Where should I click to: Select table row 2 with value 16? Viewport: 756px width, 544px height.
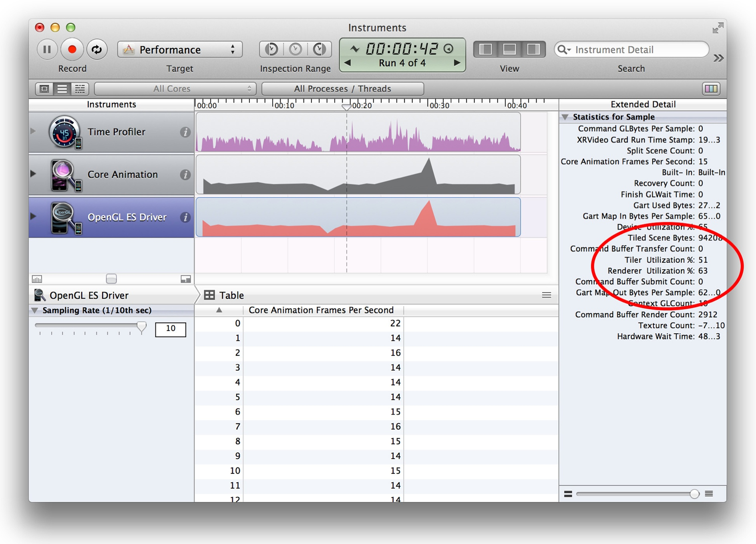pyautogui.click(x=376, y=353)
